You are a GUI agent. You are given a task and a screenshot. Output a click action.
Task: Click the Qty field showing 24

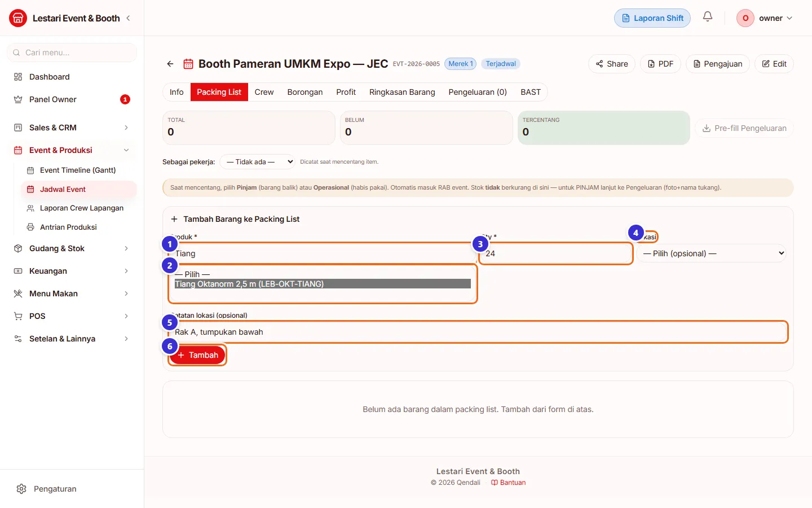[556, 253]
